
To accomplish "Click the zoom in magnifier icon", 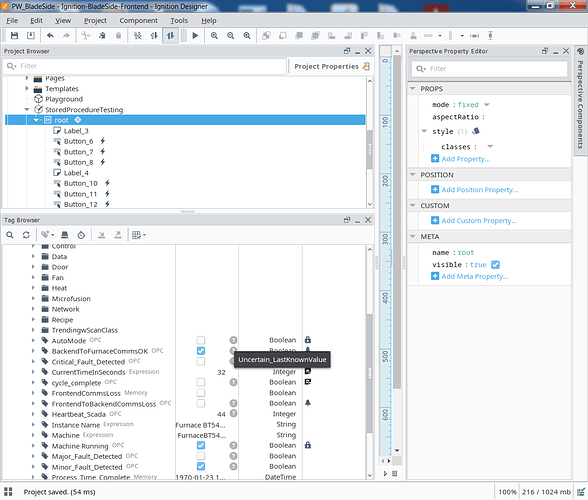I will (x=214, y=36).
